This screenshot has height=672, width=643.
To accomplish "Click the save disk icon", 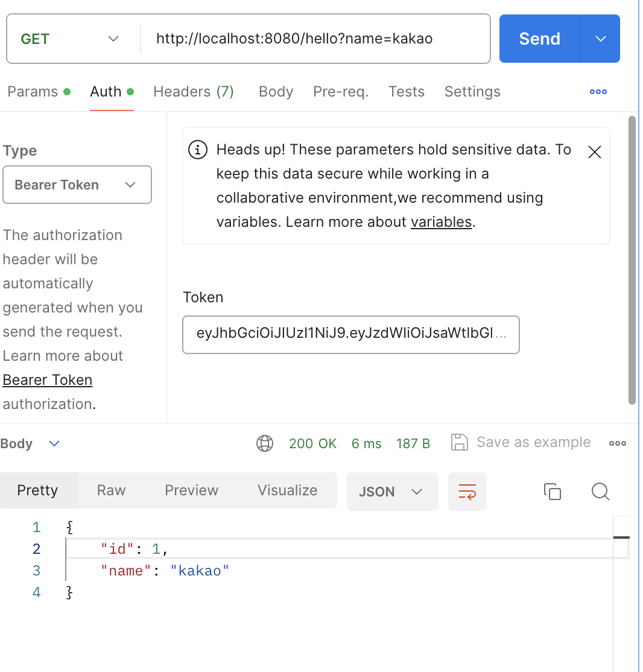I will click(460, 442).
